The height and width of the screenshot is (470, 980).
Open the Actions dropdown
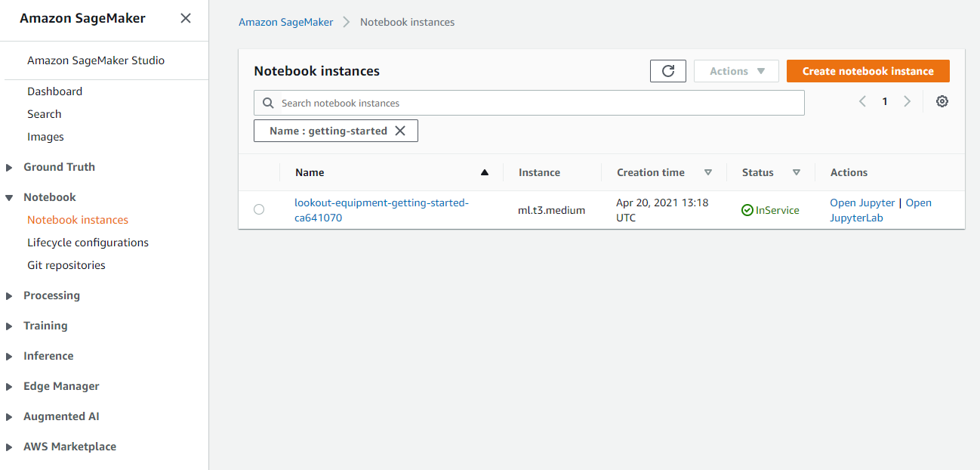(x=738, y=71)
